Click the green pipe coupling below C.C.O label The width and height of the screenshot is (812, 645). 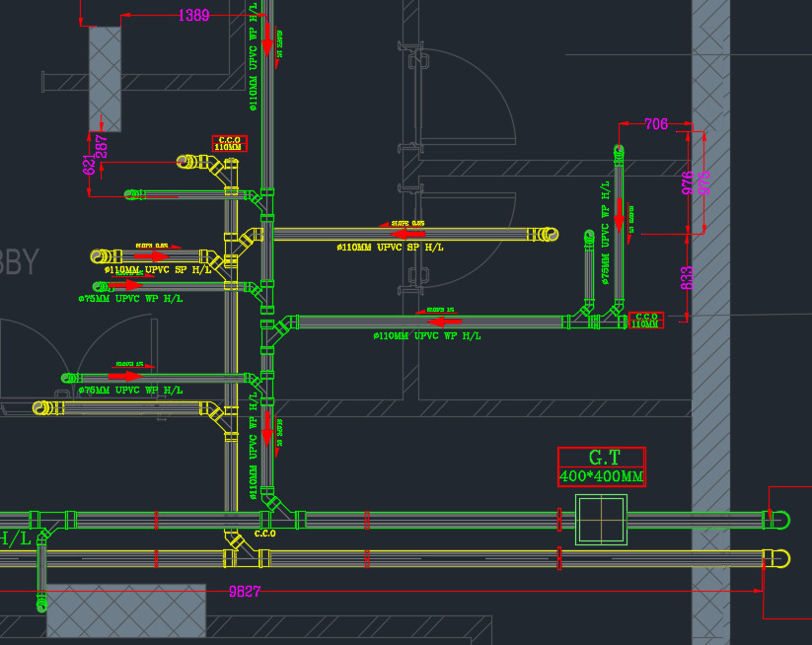266,193
